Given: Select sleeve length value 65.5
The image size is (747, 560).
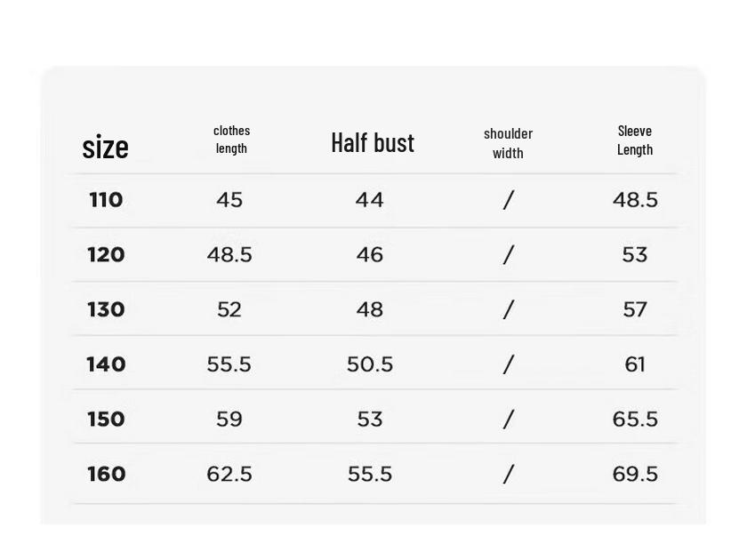Looking at the screenshot, I should [x=635, y=419].
